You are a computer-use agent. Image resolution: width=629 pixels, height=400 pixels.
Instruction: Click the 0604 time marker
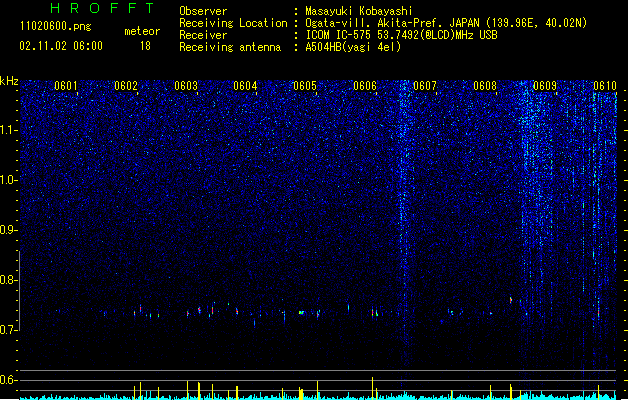tap(245, 86)
